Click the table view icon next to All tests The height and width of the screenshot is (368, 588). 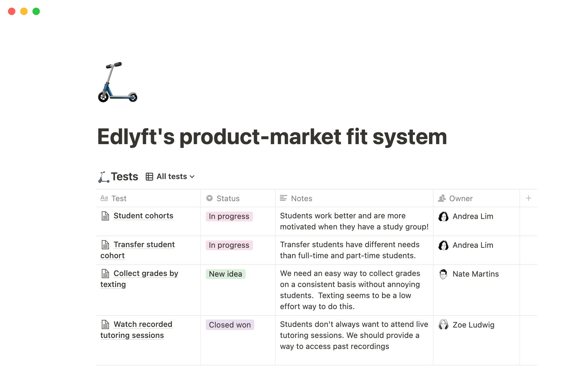click(149, 176)
